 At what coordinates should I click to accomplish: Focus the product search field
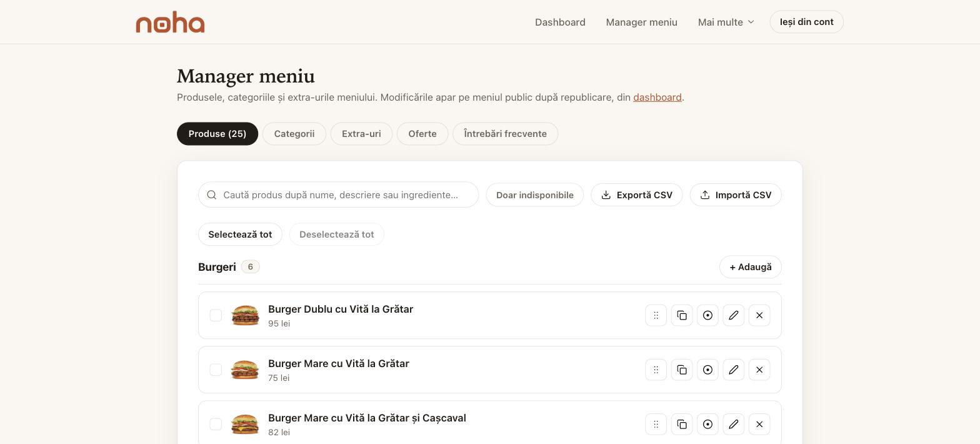click(x=339, y=195)
